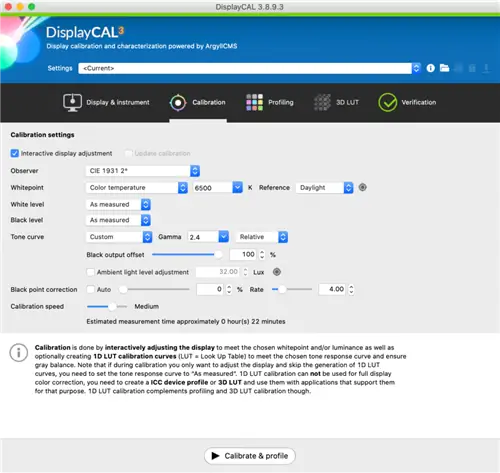Click the Rate 4.00 value field
The width and height of the screenshot is (500, 473).
(332, 289)
